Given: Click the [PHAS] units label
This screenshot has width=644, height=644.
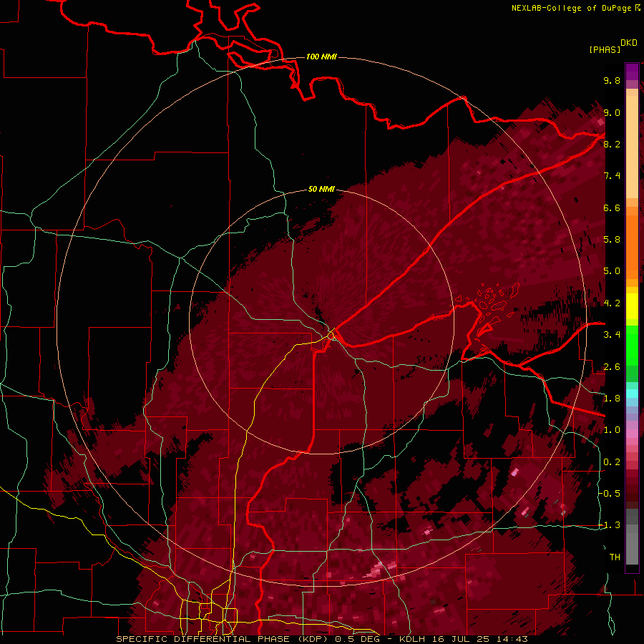Looking at the screenshot, I should pos(605,50).
